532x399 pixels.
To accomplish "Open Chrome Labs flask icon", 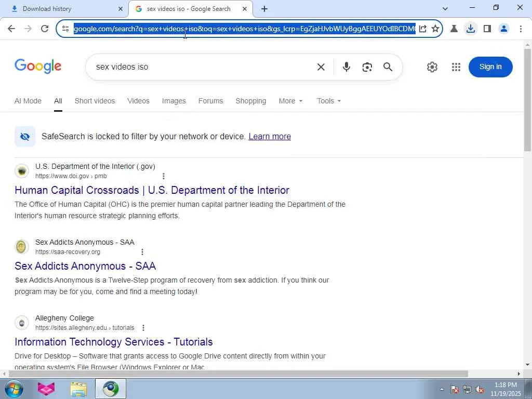I will 454,29.
